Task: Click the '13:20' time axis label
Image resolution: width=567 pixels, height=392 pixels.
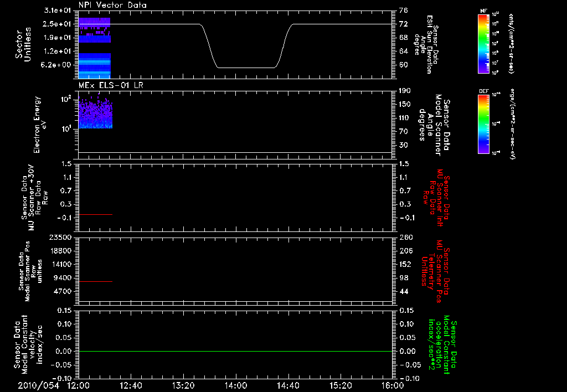Action: (183, 385)
